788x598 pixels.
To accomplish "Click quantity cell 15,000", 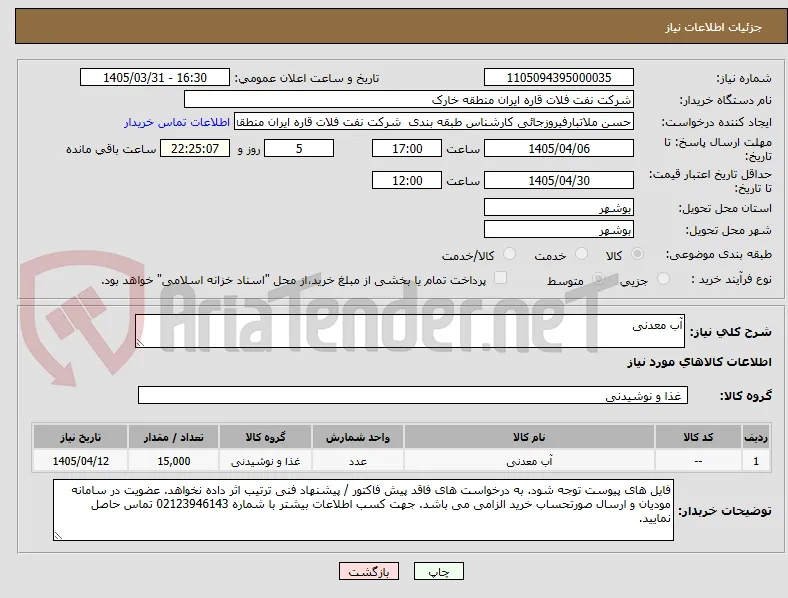I will tap(173, 461).
